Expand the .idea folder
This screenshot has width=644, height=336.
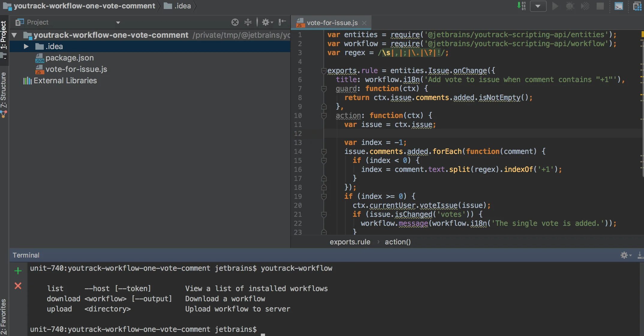coord(26,46)
